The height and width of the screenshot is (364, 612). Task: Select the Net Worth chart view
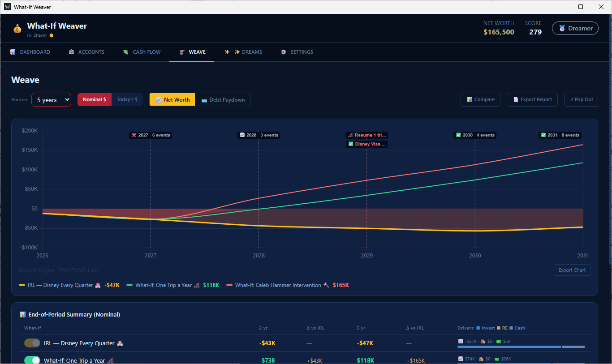tap(172, 99)
